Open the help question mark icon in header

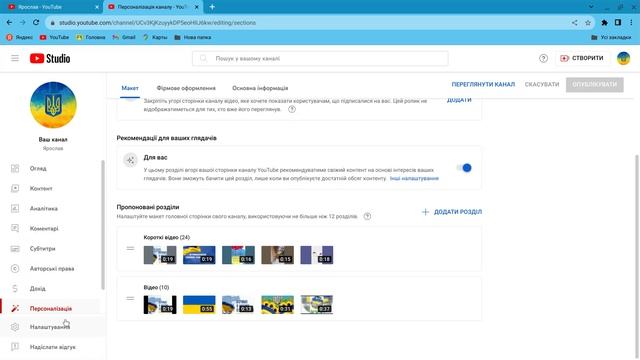[x=543, y=58]
